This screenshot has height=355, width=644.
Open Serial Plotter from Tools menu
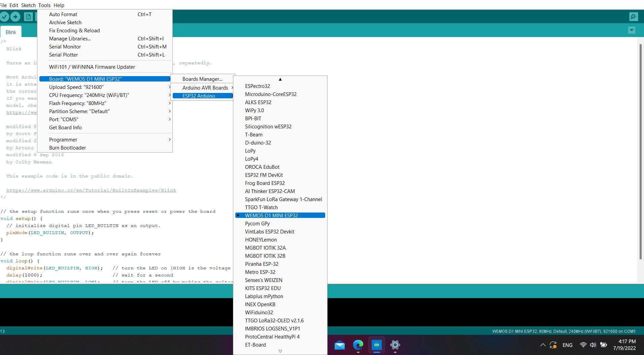[x=105, y=55]
